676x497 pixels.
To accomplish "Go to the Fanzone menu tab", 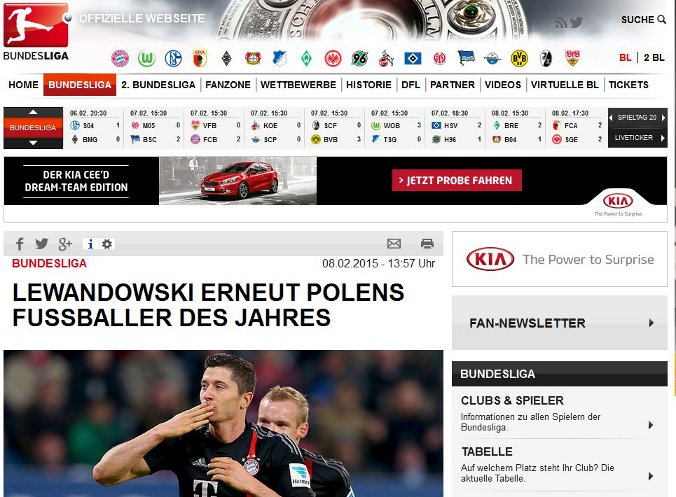I will click(228, 84).
